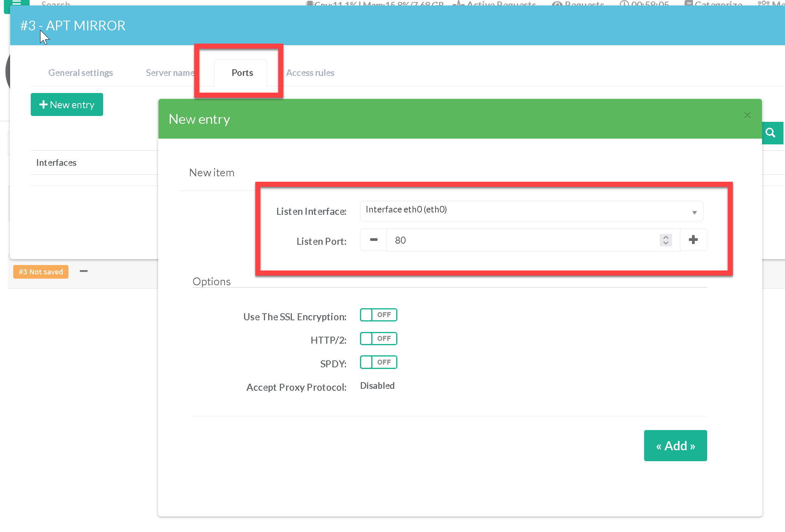Collapse the #3 Not saved panel dash icon
Screen dimensions: 785x532
83,271
